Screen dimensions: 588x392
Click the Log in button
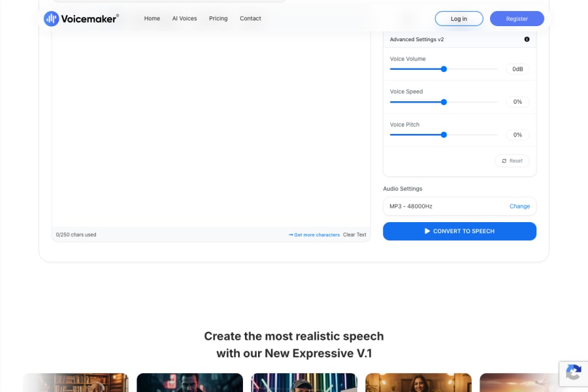459,18
